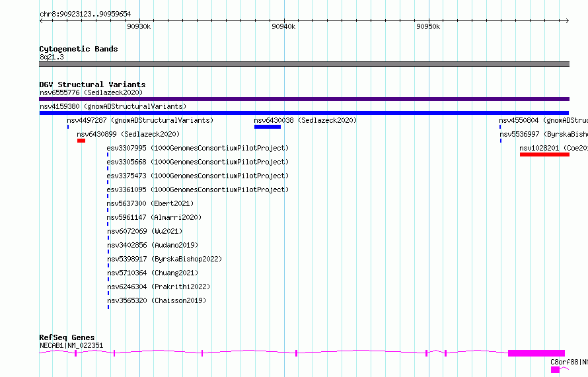Click the 90950k ruler label
The height and width of the screenshot is (377, 588).
tap(428, 26)
